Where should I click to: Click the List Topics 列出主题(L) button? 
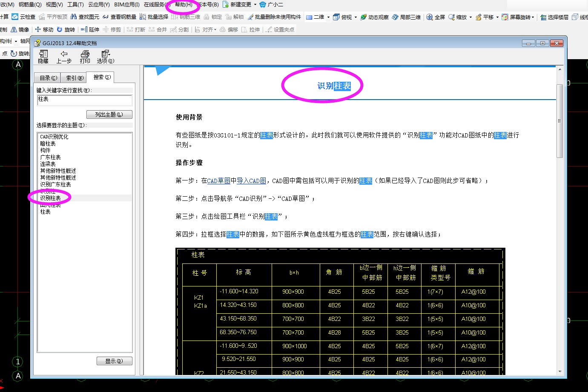(x=109, y=114)
